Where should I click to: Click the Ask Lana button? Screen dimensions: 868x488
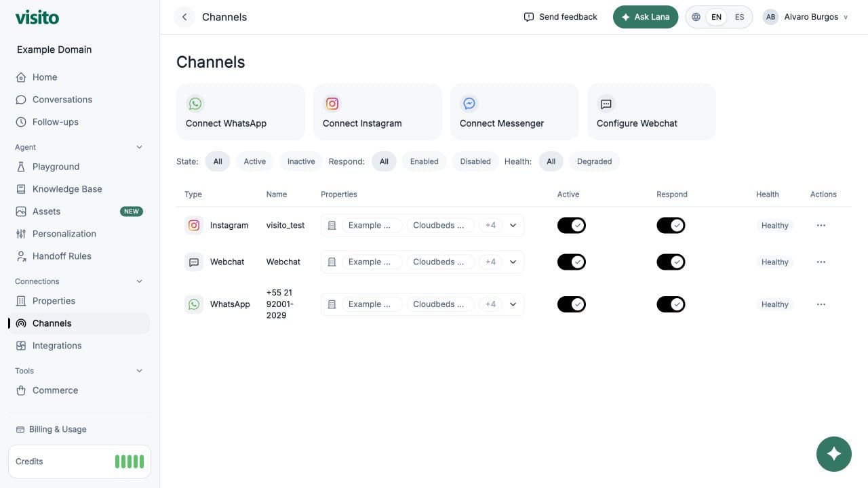646,17
